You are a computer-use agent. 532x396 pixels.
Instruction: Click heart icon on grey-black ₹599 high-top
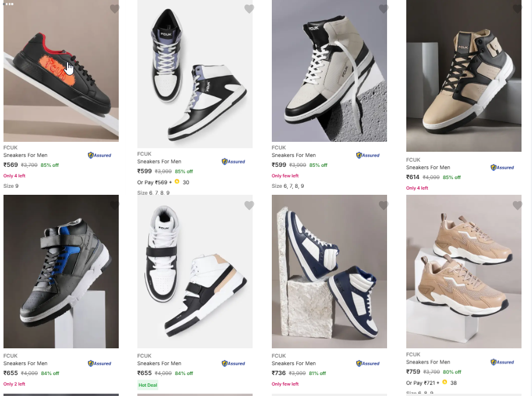pyautogui.click(x=384, y=9)
